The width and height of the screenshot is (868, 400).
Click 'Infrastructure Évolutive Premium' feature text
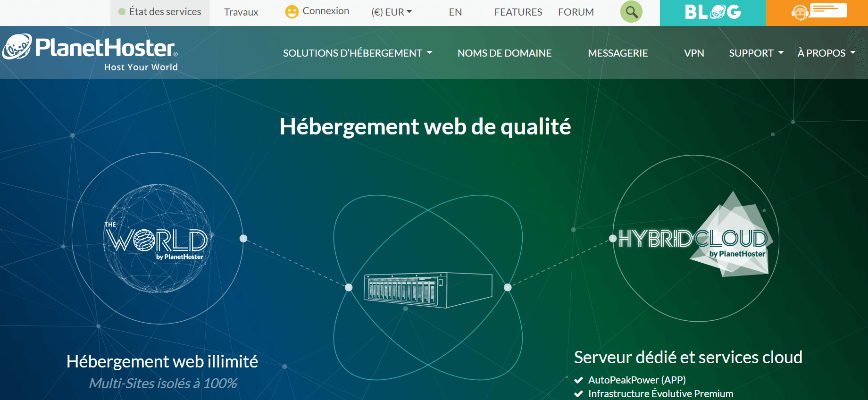point(660,394)
